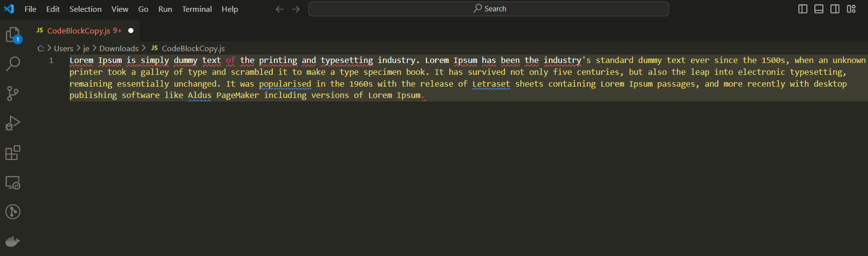Click the word 'PageMaker' in the editor
This screenshot has width=868, height=256.
[x=237, y=95]
